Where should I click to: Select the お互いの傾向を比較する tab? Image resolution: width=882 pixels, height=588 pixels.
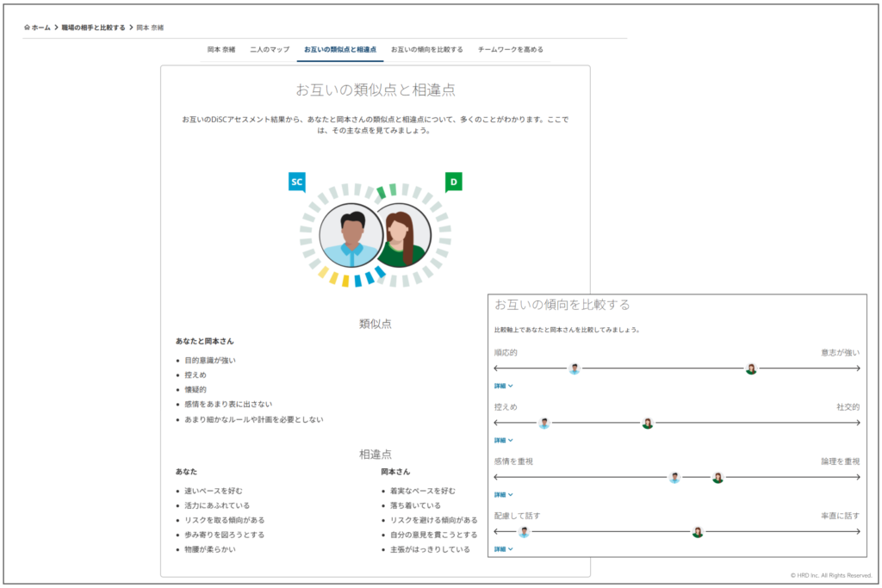pos(426,50)
